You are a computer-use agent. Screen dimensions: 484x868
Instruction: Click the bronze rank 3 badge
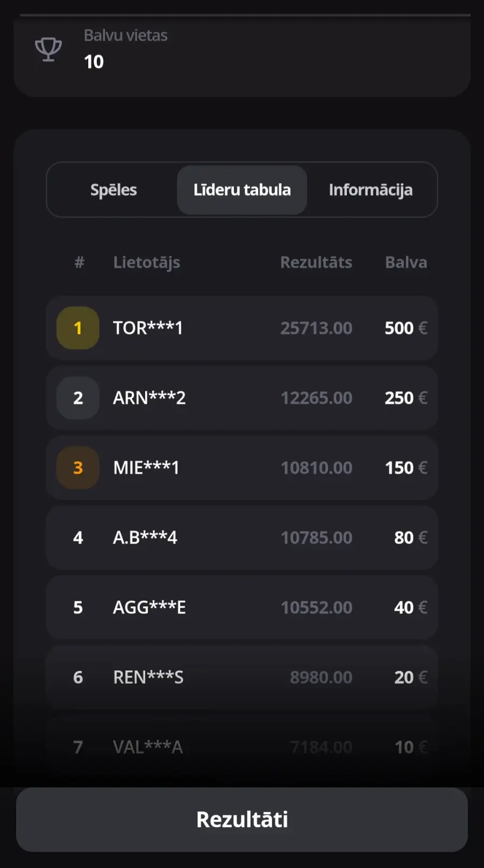pos(78,468)
